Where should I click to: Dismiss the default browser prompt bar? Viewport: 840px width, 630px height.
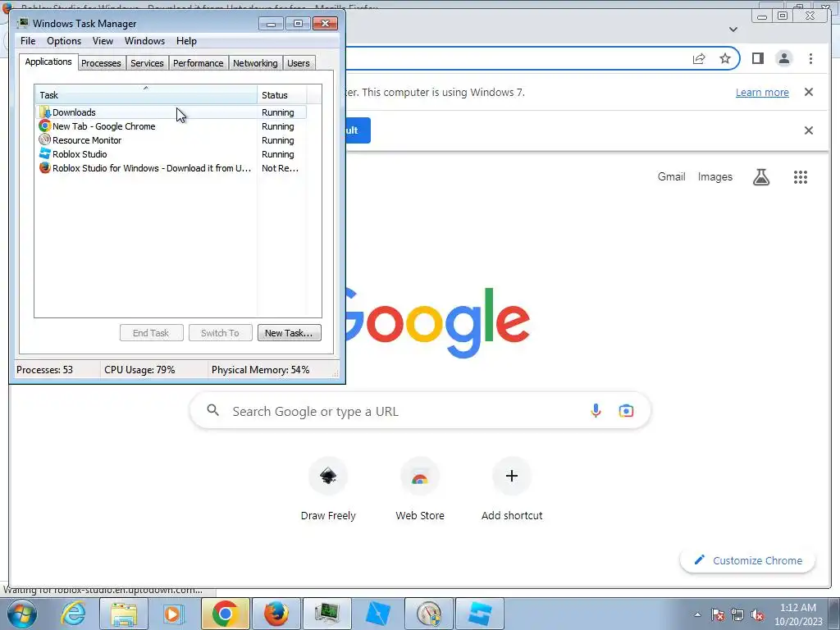coord(809,130)
